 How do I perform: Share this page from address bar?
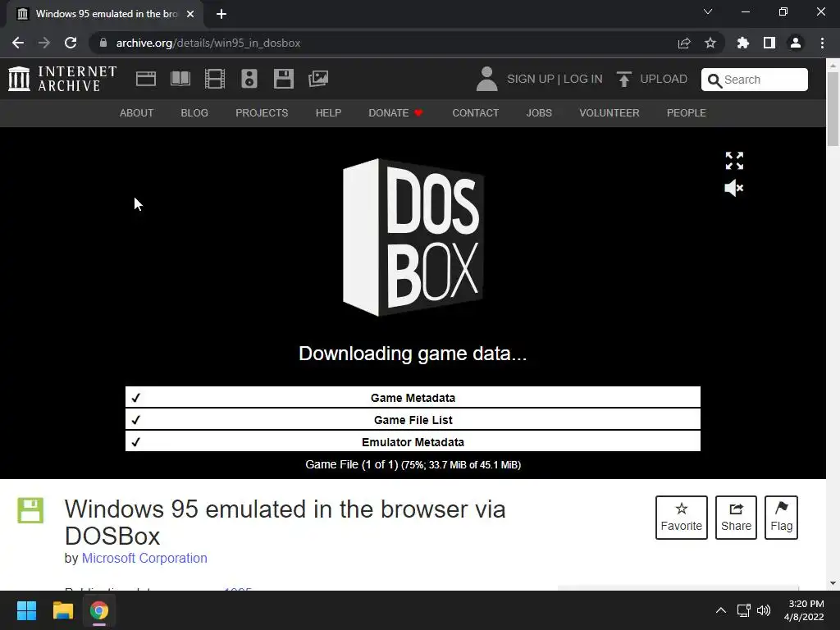coord(684,43)
